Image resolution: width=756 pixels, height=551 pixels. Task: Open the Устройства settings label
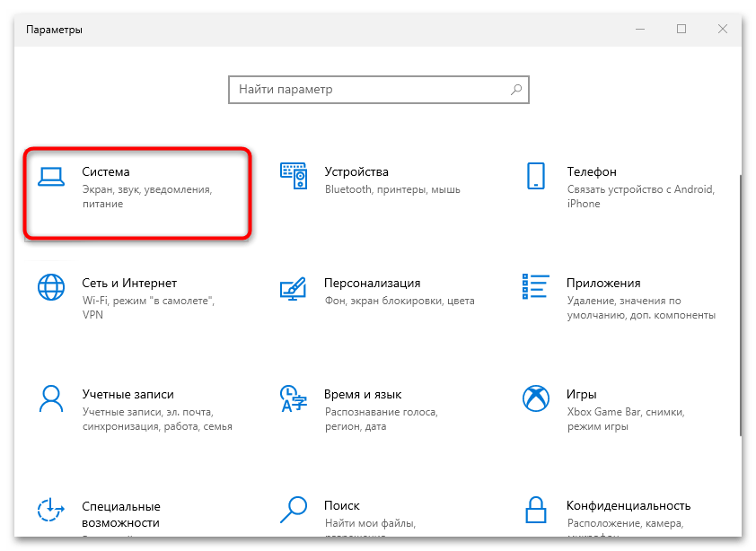coord(356,171)
